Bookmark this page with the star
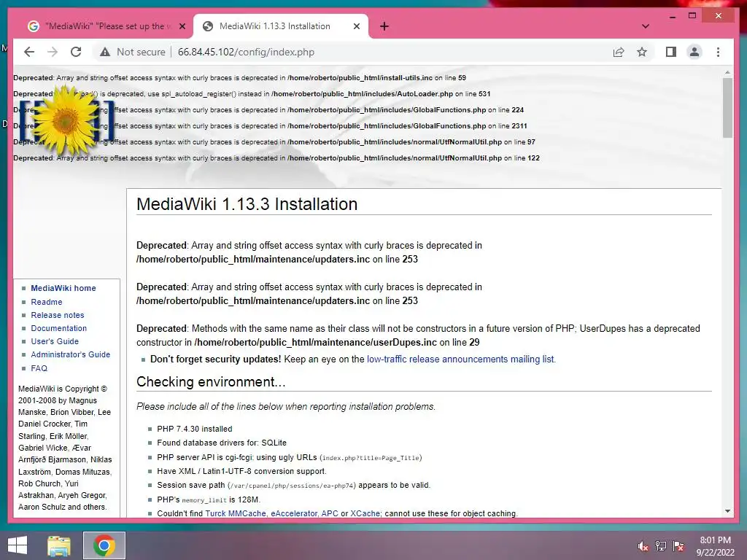The width and height of the screenshot is (747, 560). 642,52
